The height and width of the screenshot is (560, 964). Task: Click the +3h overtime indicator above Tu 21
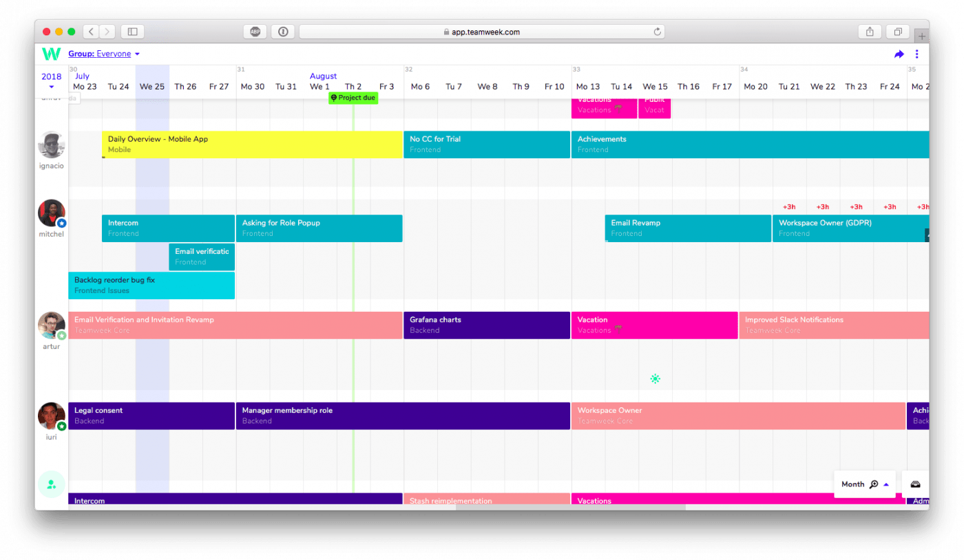(789, 207)
